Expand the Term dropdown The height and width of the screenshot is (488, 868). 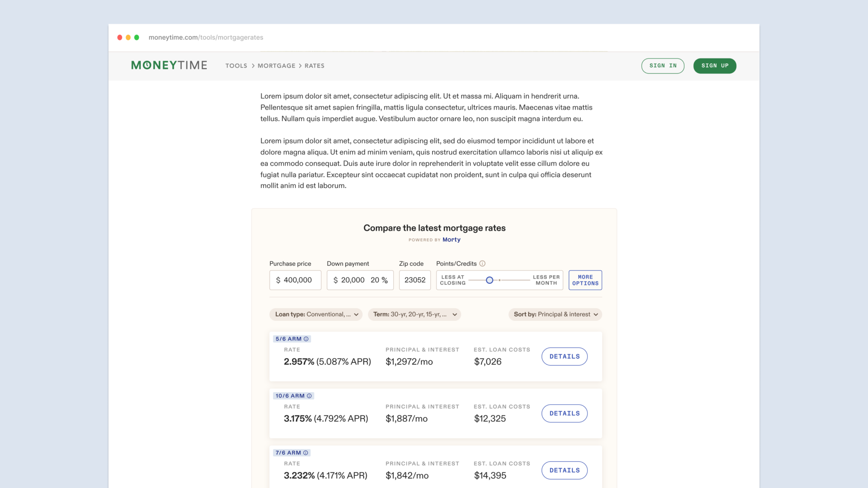[x=414, y=314]
